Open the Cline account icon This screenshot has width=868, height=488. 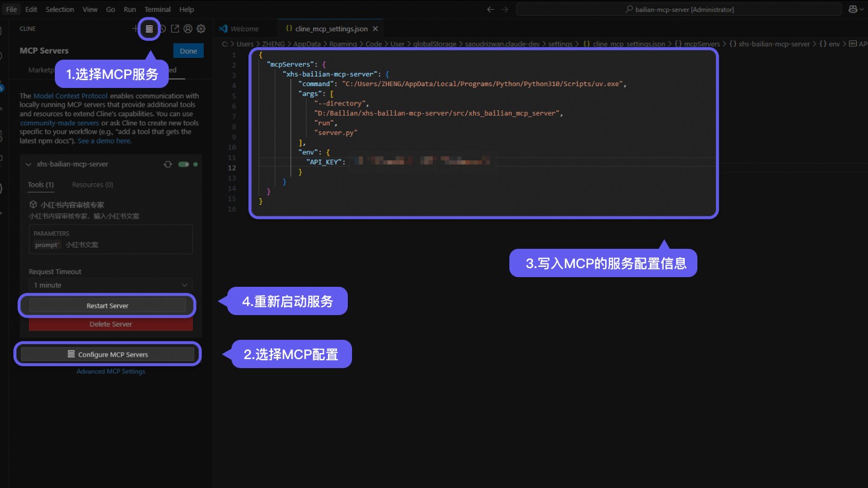pyautogui.click(x=187, y=28)
